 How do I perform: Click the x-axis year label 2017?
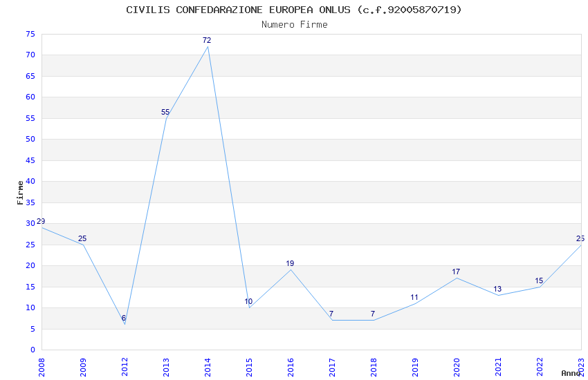(x=332, y=367)
